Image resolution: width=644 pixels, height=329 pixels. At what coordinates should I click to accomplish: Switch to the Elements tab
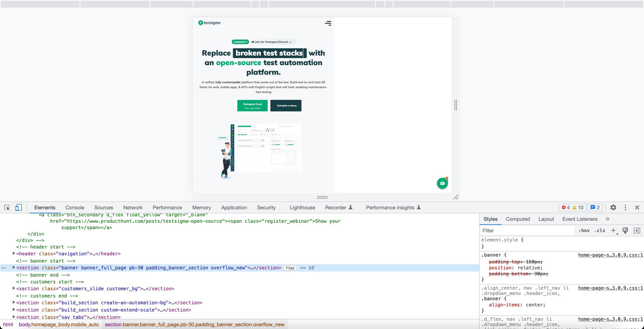coord(45,208)
